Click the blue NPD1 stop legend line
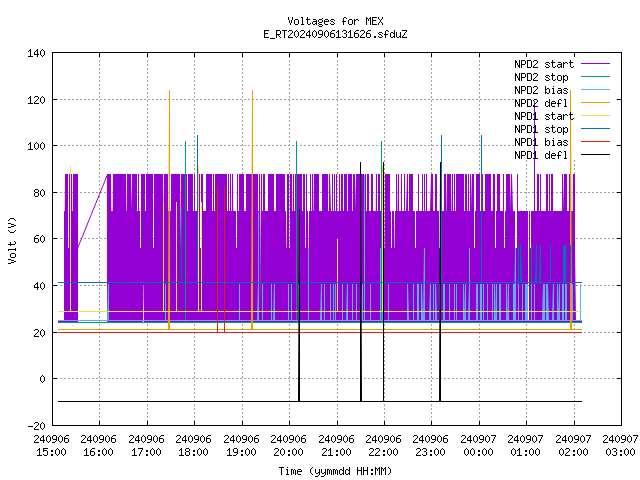The width and height of the screenshot is (640, 480). coord(596,129)
